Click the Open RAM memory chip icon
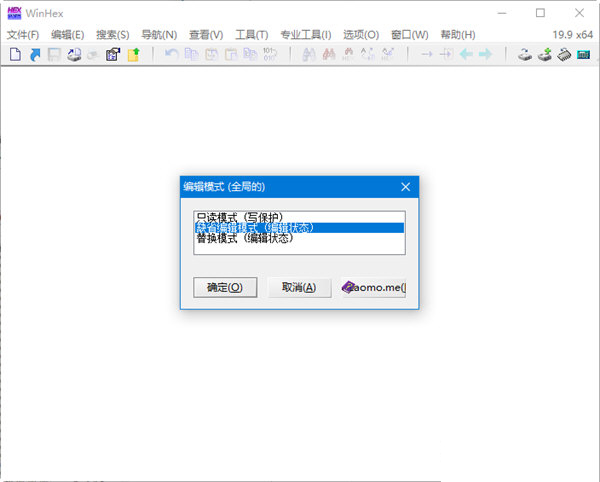This screenshot has height=482, width=600. (564, 55)
